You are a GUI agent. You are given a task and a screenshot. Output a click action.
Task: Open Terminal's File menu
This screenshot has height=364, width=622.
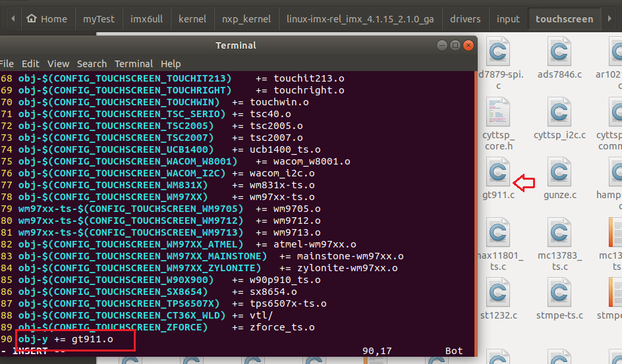7,64
